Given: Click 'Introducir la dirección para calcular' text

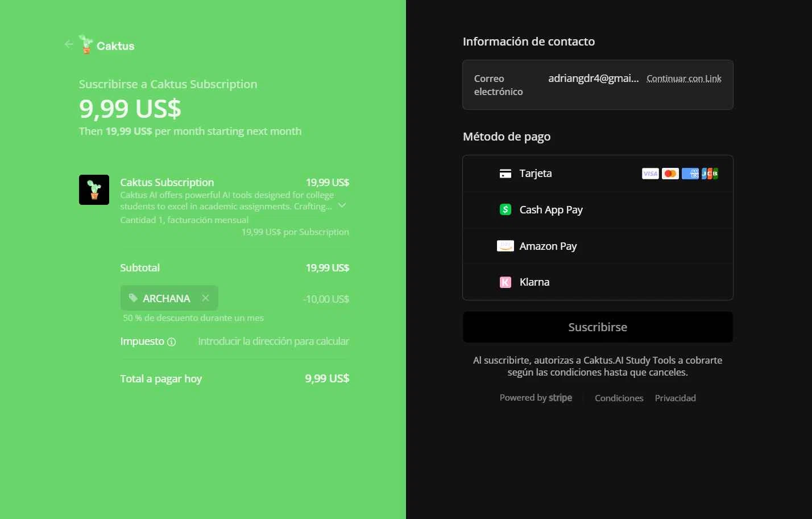Looking at the screenshot, I should 274,341.
